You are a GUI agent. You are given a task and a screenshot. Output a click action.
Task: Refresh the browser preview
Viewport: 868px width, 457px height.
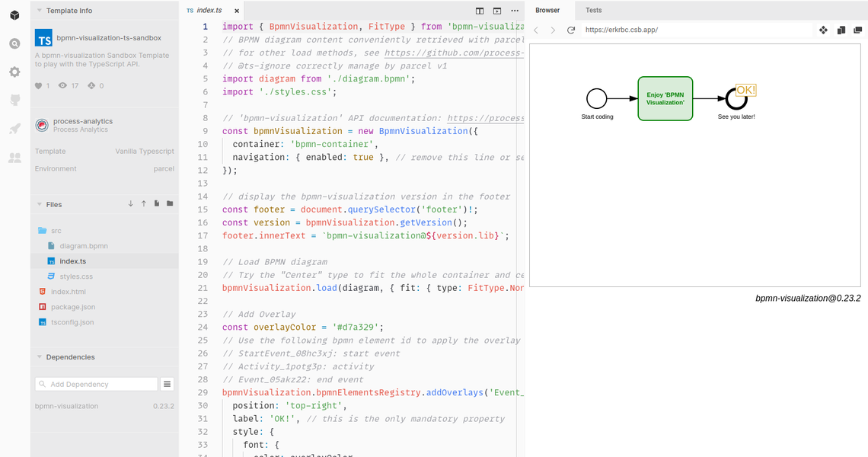click(570, 30)
